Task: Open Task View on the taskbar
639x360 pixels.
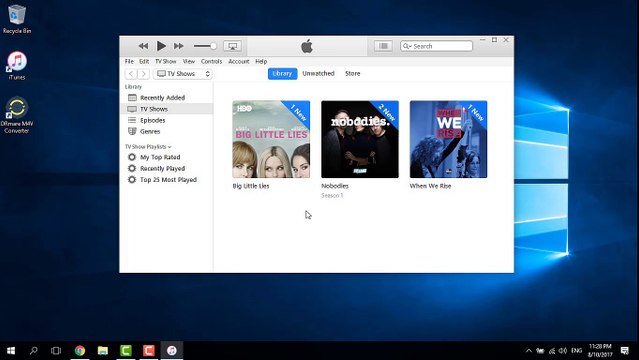Action: (56, 351)
